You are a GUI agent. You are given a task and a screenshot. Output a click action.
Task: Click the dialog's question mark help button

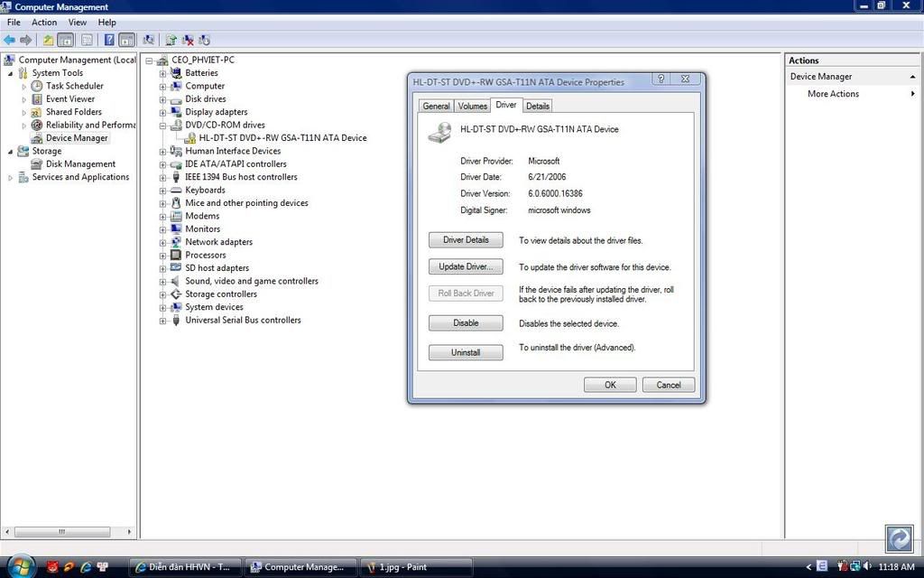click(x=661, y=80)
